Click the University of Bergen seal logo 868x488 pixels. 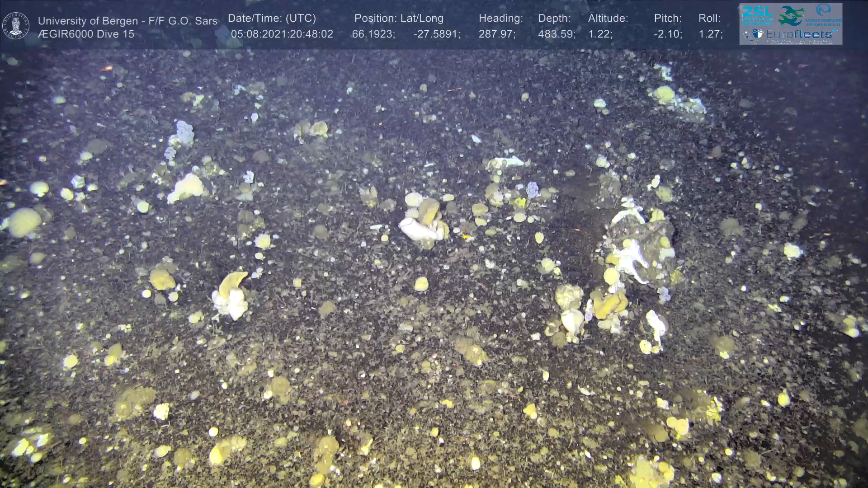pos(16,25)
